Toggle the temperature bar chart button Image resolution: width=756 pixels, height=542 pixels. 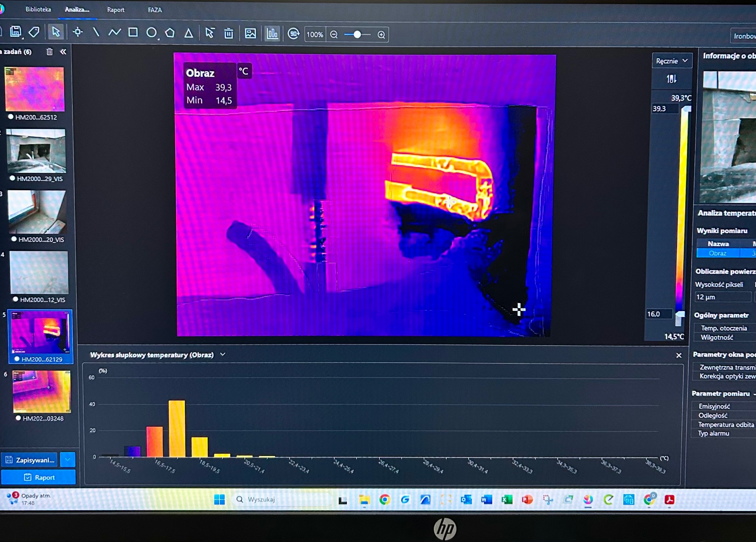pos(272,34)
